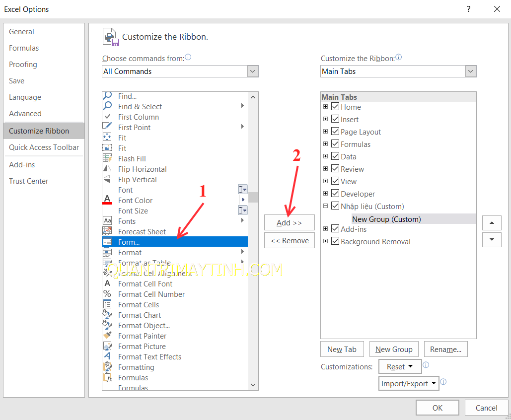Screen dimensions: 511x420
Task: Click the Format command icon
Action: coord(107,252)
